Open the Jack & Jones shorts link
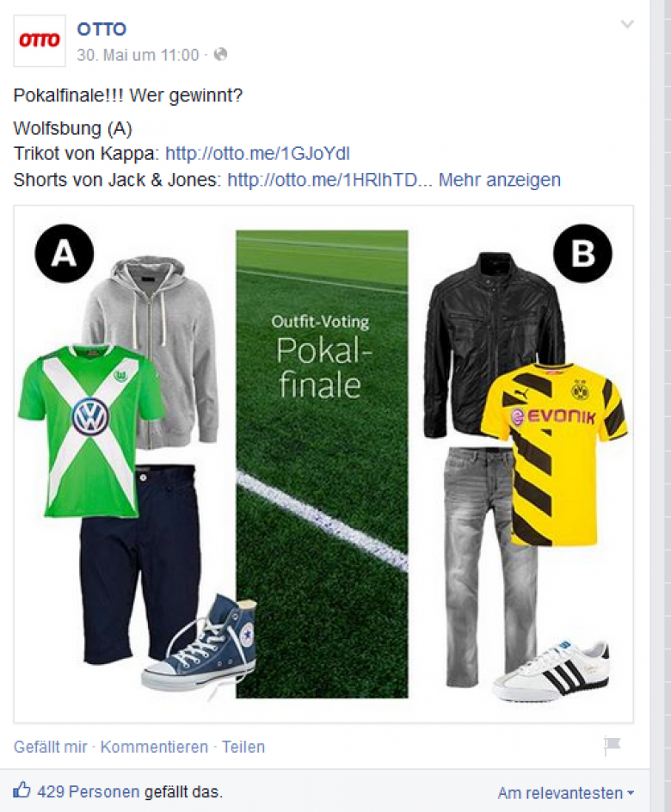 pos(329,180)
